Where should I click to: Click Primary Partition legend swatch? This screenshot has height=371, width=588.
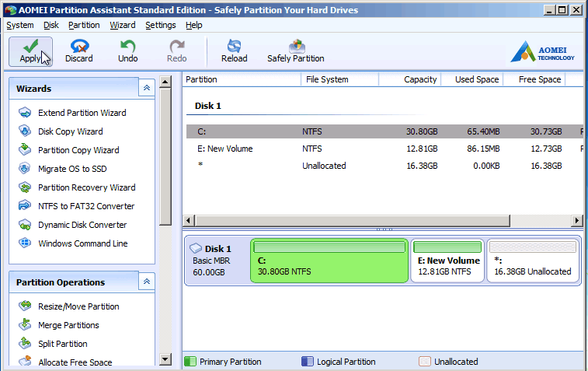click(190, 362)
